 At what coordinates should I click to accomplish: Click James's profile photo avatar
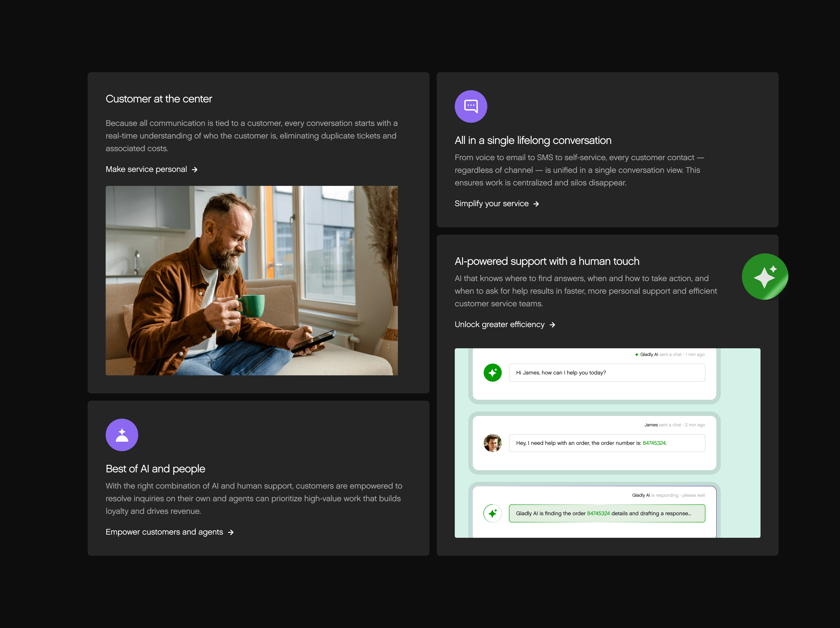coord(492,443)
